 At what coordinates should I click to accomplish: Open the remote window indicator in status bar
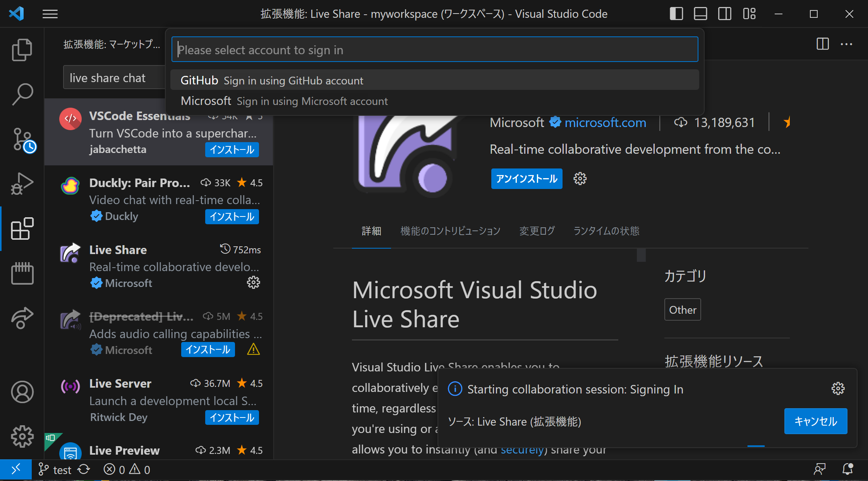[x=15, y=470]
